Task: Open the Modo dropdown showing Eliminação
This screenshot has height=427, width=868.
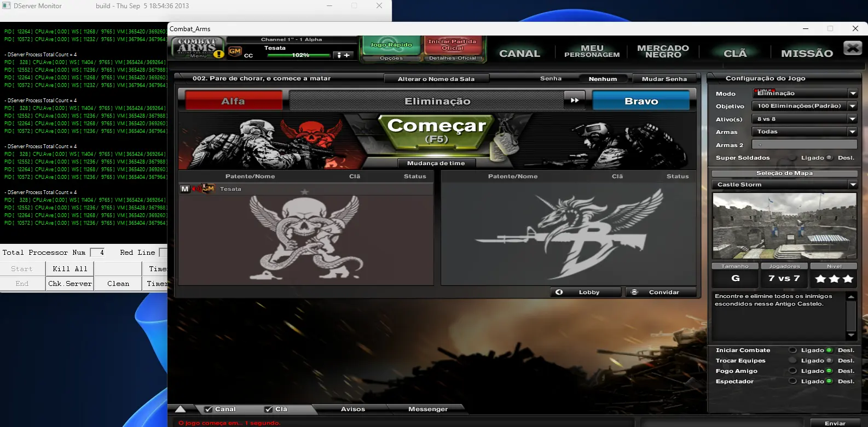Action: coord(805,93)
